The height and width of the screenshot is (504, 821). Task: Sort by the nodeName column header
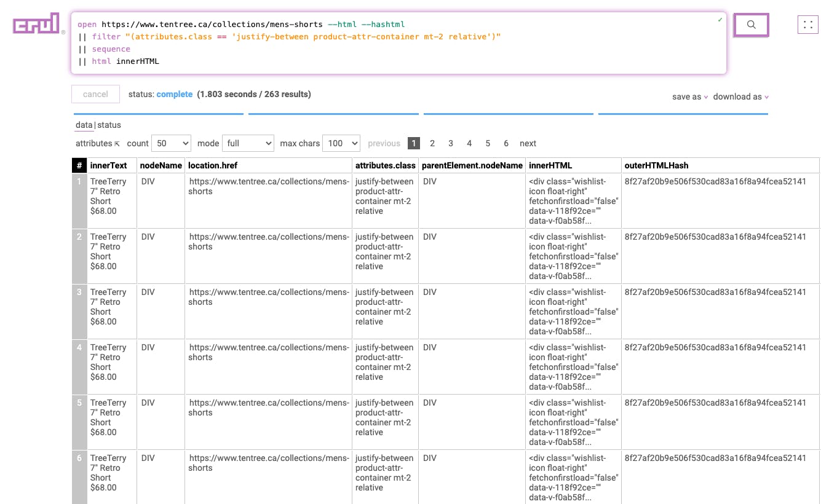(161, 165)
